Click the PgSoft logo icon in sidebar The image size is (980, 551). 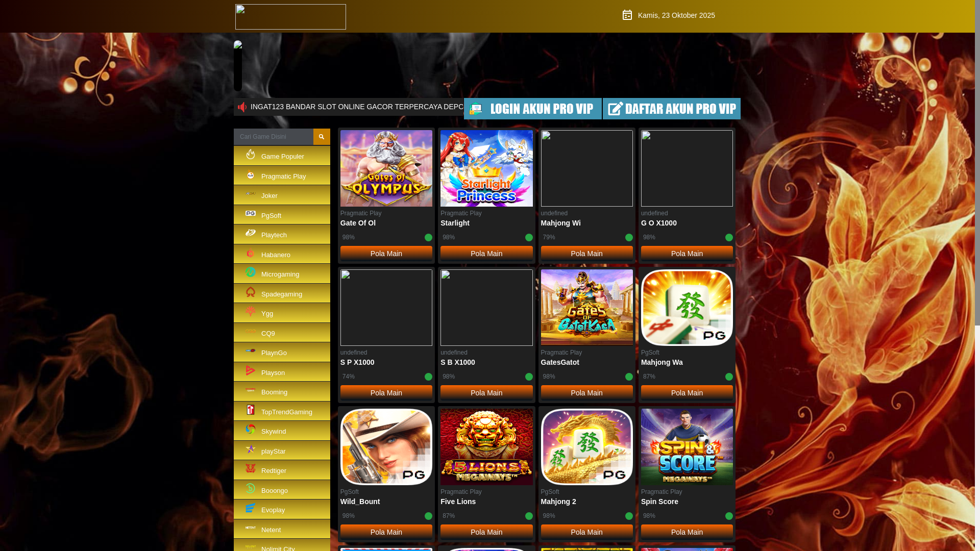[250, 213]
